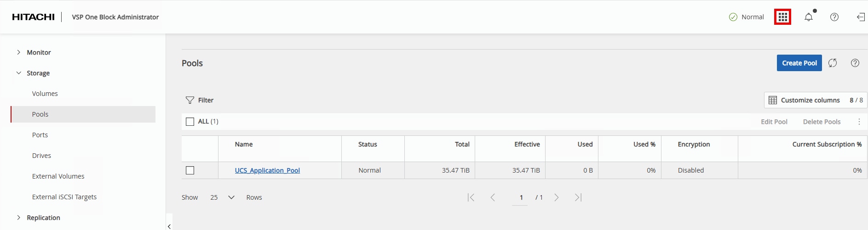Open the notifications bell
This screenshot has width=868, height=230.
pos(808,17)
